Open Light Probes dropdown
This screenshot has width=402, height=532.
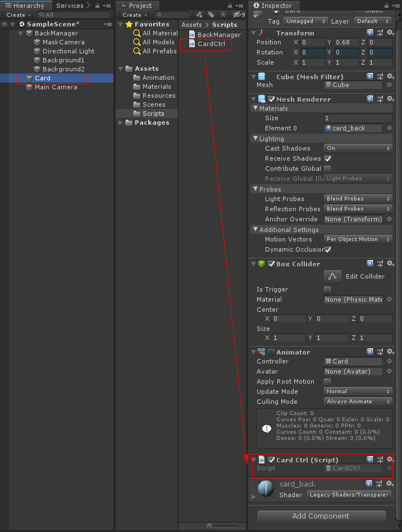coord(358,198)
